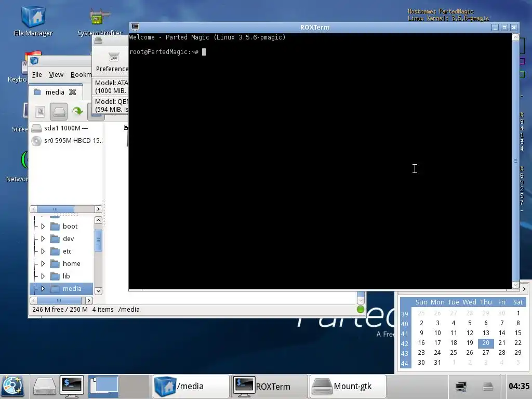Click the network tray icon
The width and height of the screenshot is (532, 399).
point(461,387)
